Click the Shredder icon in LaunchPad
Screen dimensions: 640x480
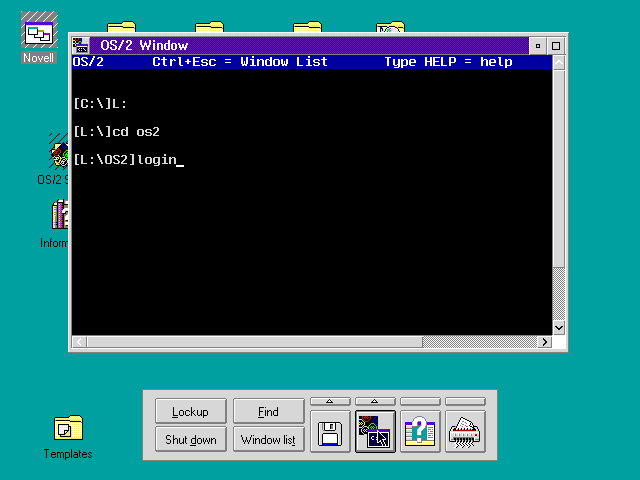point(465,431)
